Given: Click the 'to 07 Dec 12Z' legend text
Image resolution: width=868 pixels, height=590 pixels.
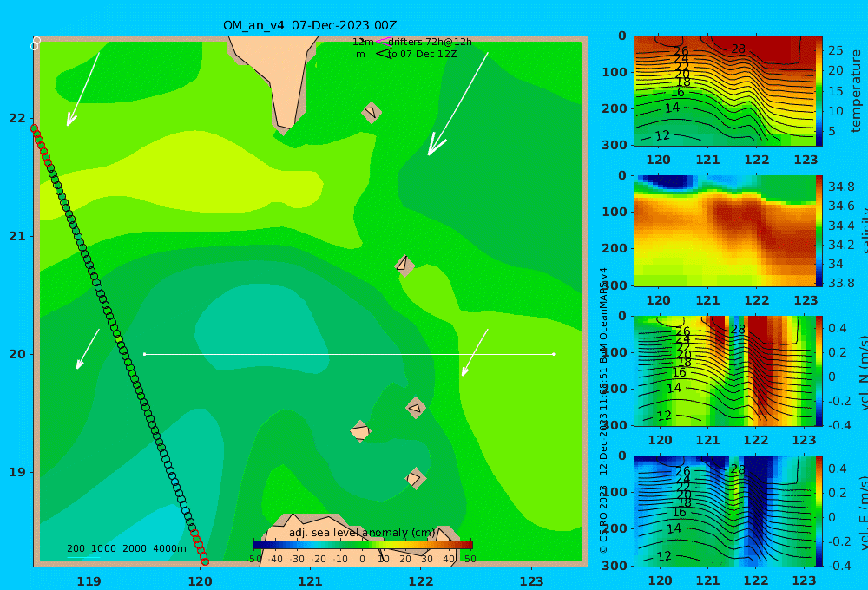Looking at the screenshot, I should (x=422, y=54).
